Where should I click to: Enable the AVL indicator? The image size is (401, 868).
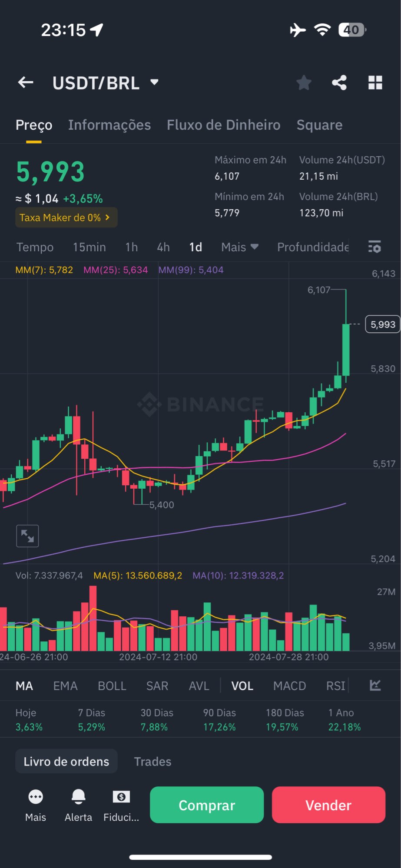pos(199,686)
